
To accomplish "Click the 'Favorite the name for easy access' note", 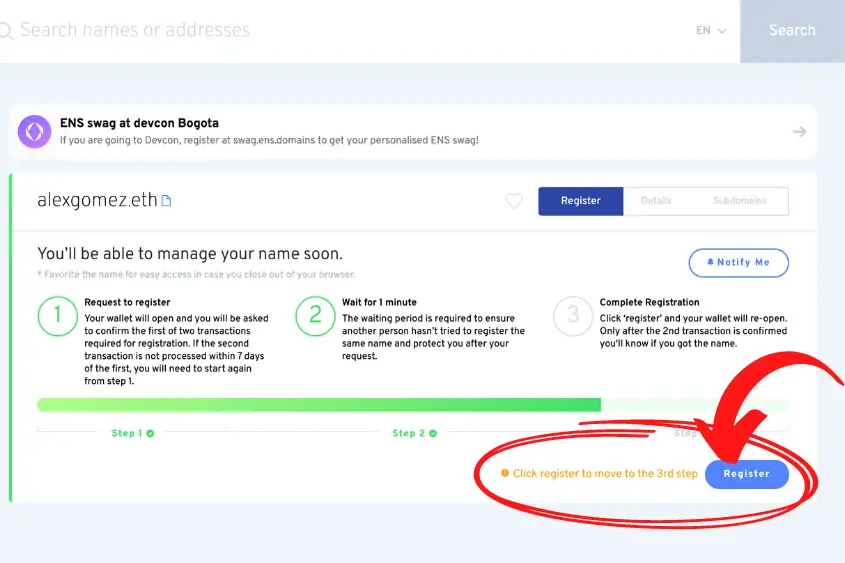I will point(196,274).
